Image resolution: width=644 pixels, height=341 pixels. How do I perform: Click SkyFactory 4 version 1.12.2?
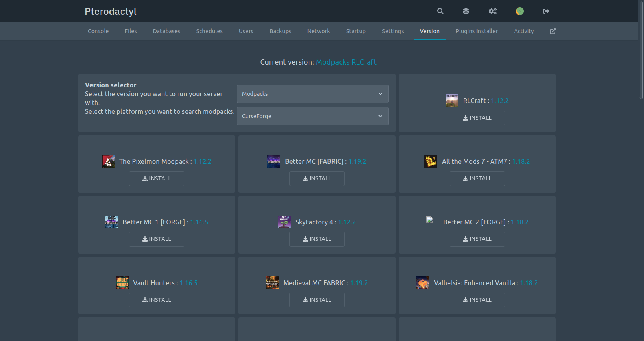coord(347,222)
